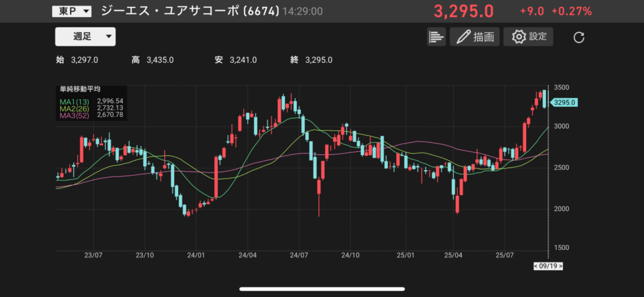Screen dimensions: 644x297
Task: Tap the 高 3,435.0 high price readout
Action: (x=152, y=60)
